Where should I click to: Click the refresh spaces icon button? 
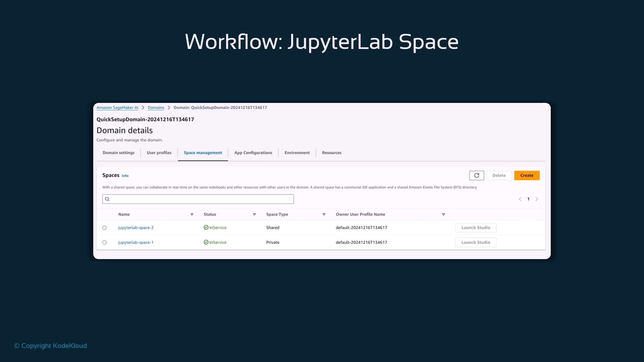pyautogui.click(x=477, y=175)
